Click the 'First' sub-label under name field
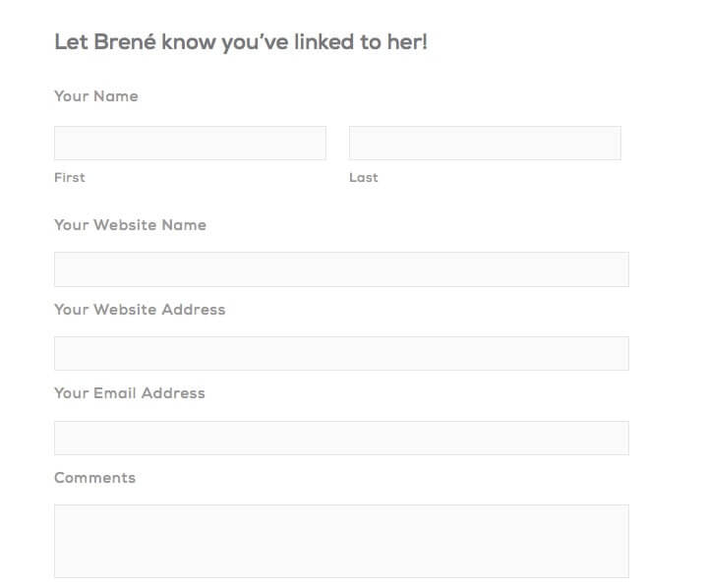This screenshot has height=588, width=707. tap(70, 178)
